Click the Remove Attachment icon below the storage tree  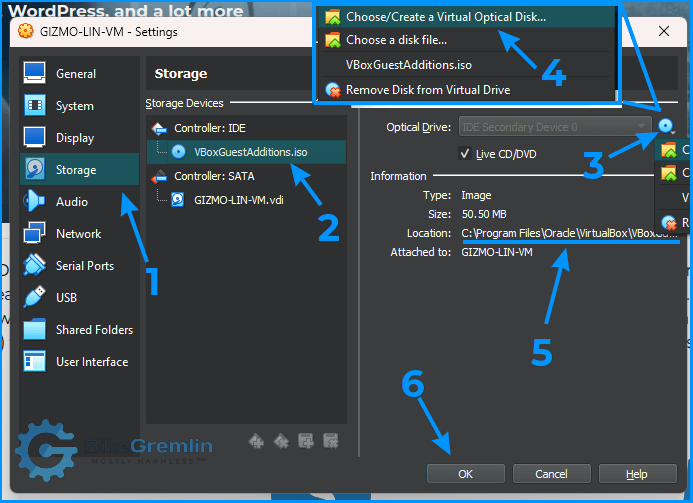331,441
